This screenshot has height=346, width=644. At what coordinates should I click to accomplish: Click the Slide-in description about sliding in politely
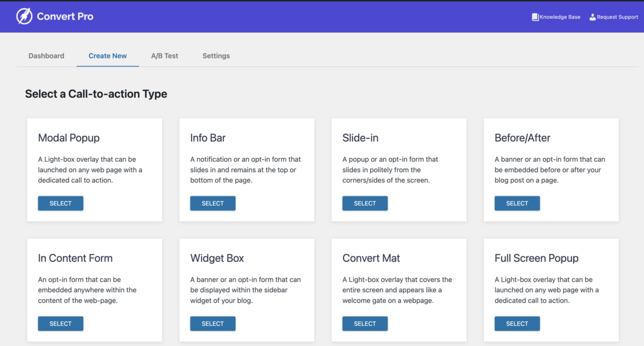[390, 170]
